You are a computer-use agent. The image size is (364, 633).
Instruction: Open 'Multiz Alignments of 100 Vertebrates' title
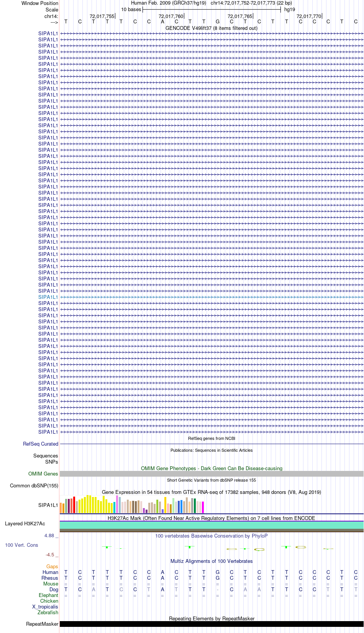[x=212, y=561]
